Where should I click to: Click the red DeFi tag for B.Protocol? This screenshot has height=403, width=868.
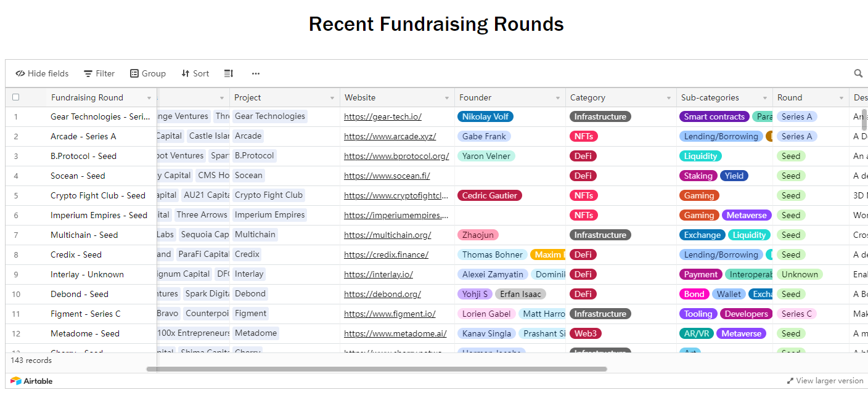click(x=583, y=156)
